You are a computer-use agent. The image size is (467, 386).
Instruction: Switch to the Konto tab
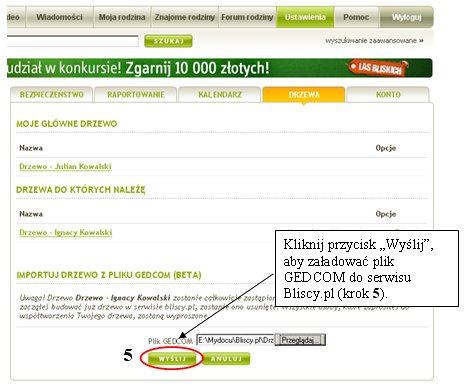tap(388, 95)
